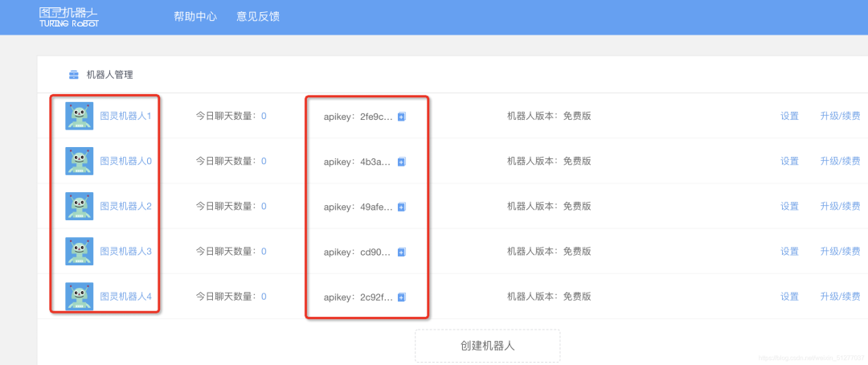Click avatar of 图灵机器人2

(x=79, y=206)
